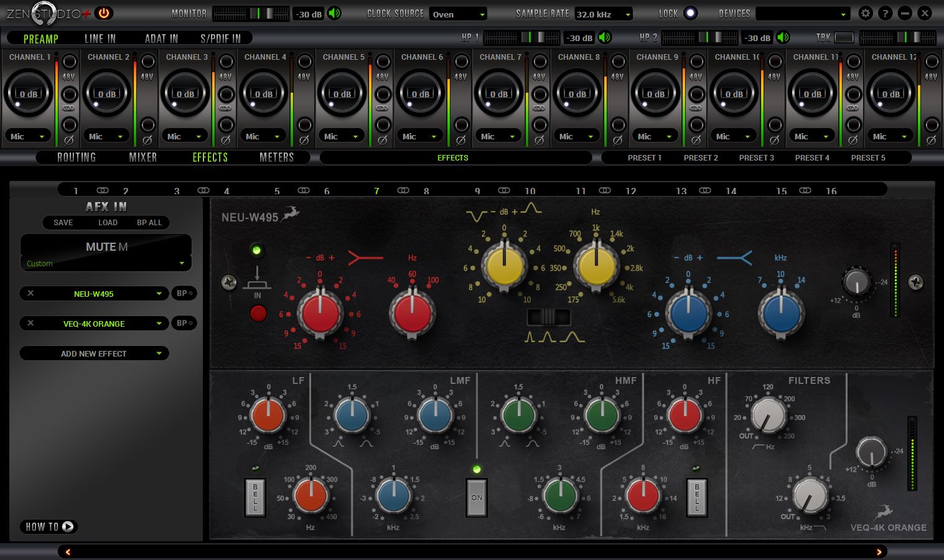This screenshot has width=944, height=560.
Task: Toggle Channel 1 phase invert icon
Action: (69, 141)
